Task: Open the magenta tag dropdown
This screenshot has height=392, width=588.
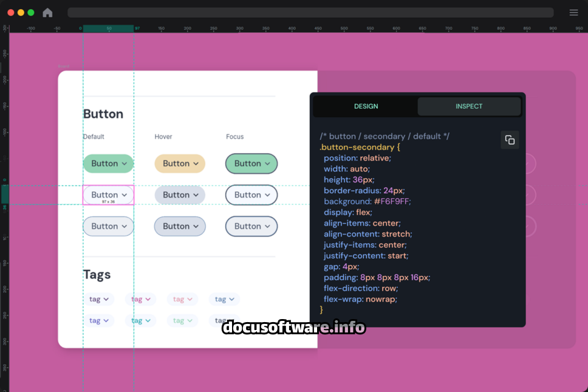Action: (141, 300)
